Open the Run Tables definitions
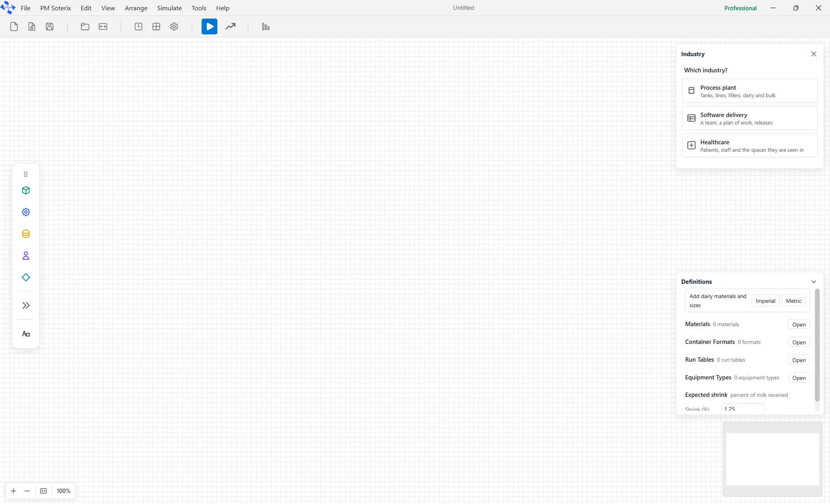Image resolution: width=830 pixels, height=504 pixels. point(799,360)
